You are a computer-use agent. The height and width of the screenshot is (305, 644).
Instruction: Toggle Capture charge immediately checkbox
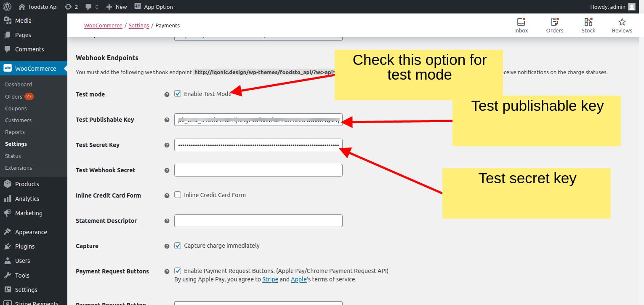pyautogui.click(x=178, y=245)
